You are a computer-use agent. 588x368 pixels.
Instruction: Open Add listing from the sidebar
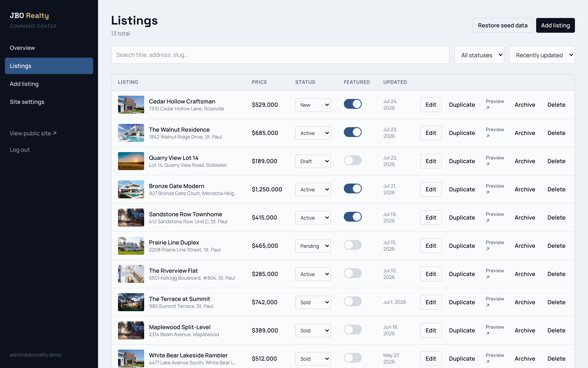click(49, 84)
